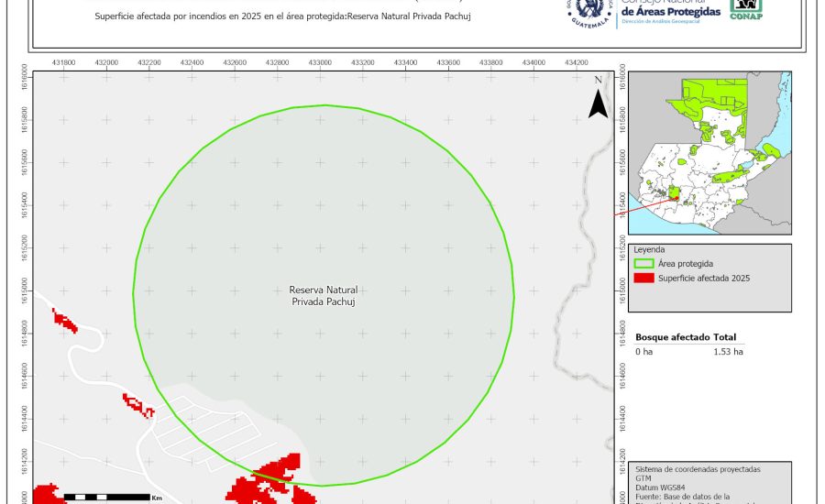Viewport: 825px width, 504px height.
Task: Click the large burned patch at reserve's south edge
Action: [x=275, y=481]
